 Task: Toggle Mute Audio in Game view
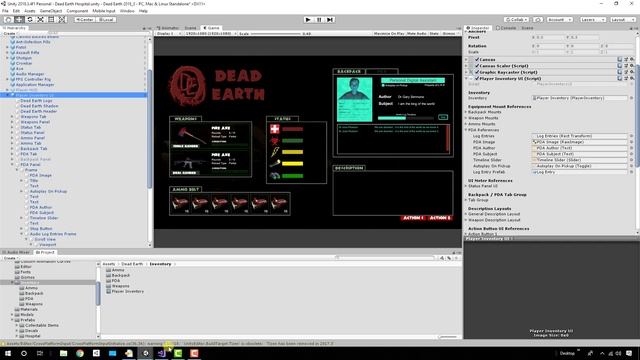[x=416, y=33]
